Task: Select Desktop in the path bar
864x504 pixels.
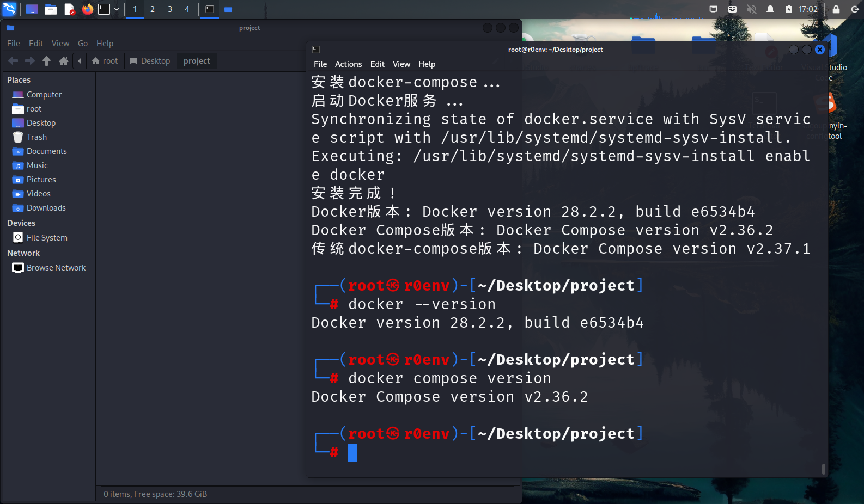Action: [x=150, y=61]
